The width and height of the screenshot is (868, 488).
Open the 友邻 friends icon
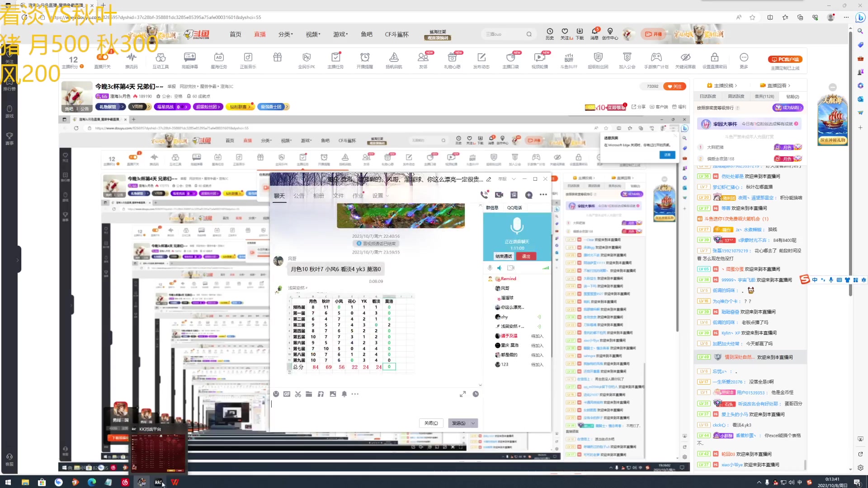click(423, 60)
